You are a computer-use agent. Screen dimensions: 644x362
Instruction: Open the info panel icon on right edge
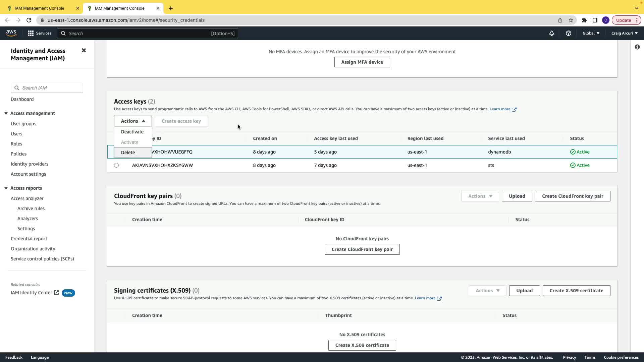point(637,47)
